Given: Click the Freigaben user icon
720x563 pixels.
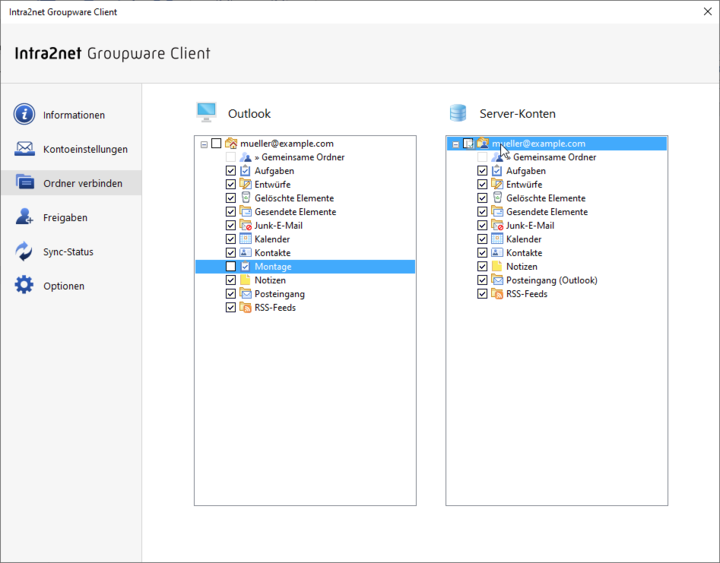Looking at the screenshot, I should tap(24, 217).
